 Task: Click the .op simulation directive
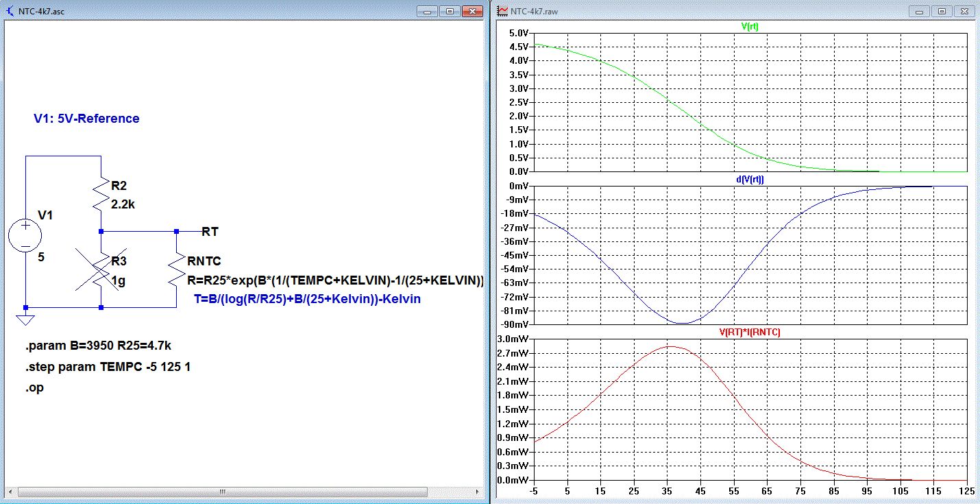point(34,387)
